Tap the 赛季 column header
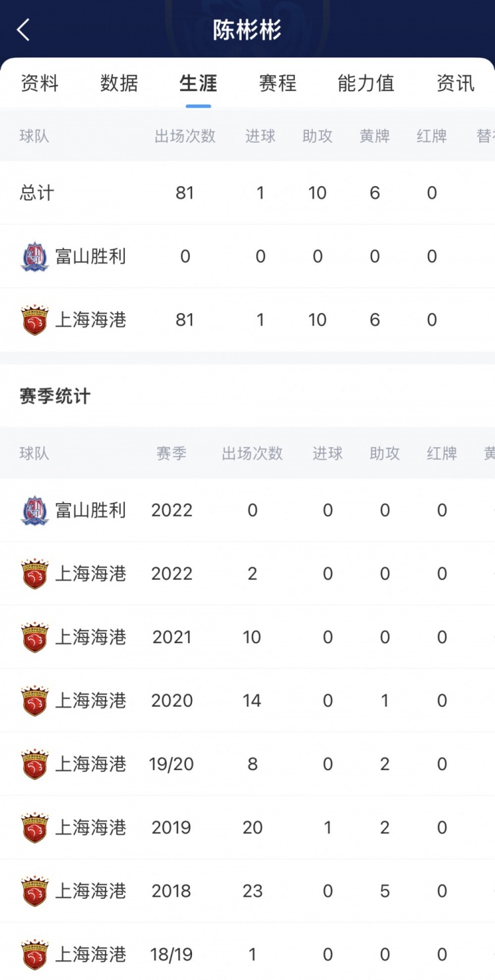Viewport: 495px width, 980px height. 172,454
